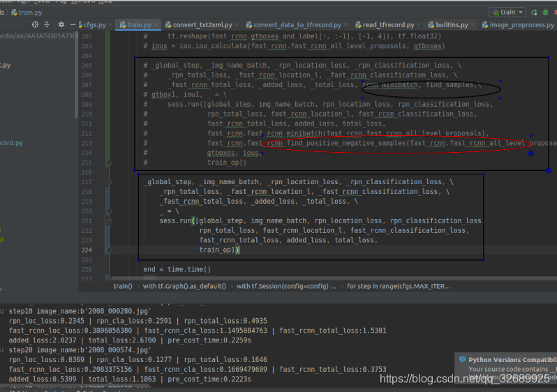Open the train run configuration dropdown
Viewport: 557px width, 392px height.
pyautogui.click(x=508, y=13)
